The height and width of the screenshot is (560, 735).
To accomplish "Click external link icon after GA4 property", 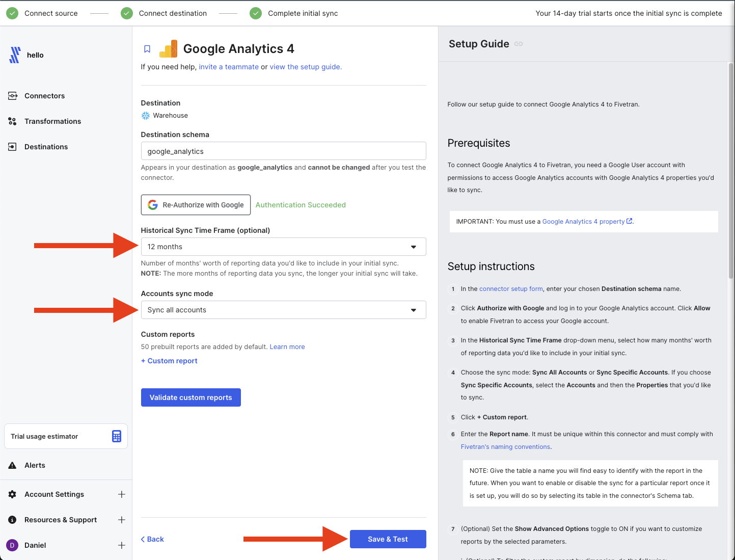I will (630, 221).
